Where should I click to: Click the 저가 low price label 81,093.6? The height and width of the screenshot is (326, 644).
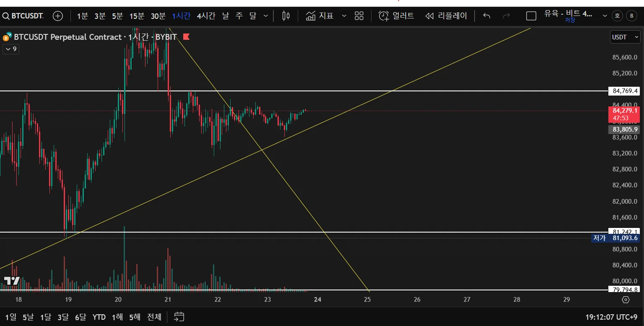(615, 238)
